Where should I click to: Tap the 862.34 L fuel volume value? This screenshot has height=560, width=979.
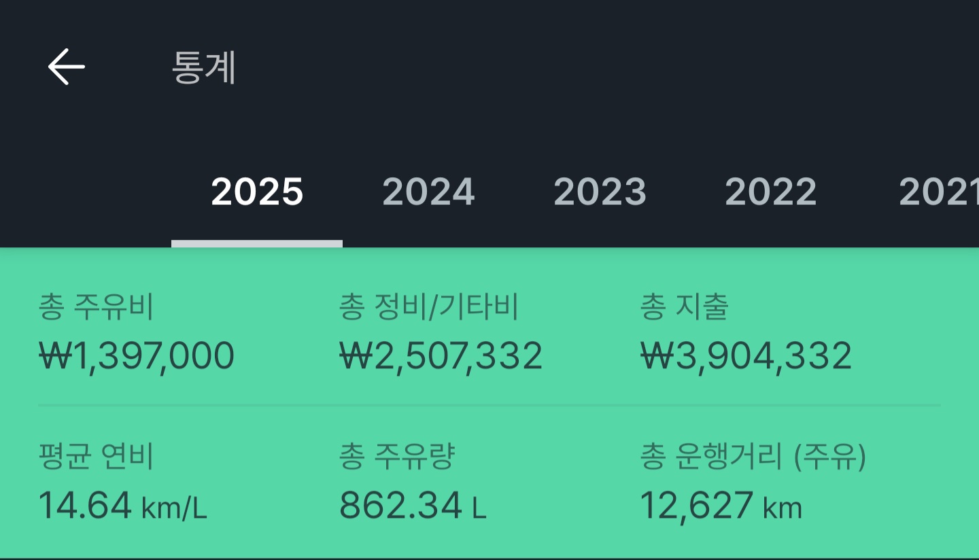point(413,506)
